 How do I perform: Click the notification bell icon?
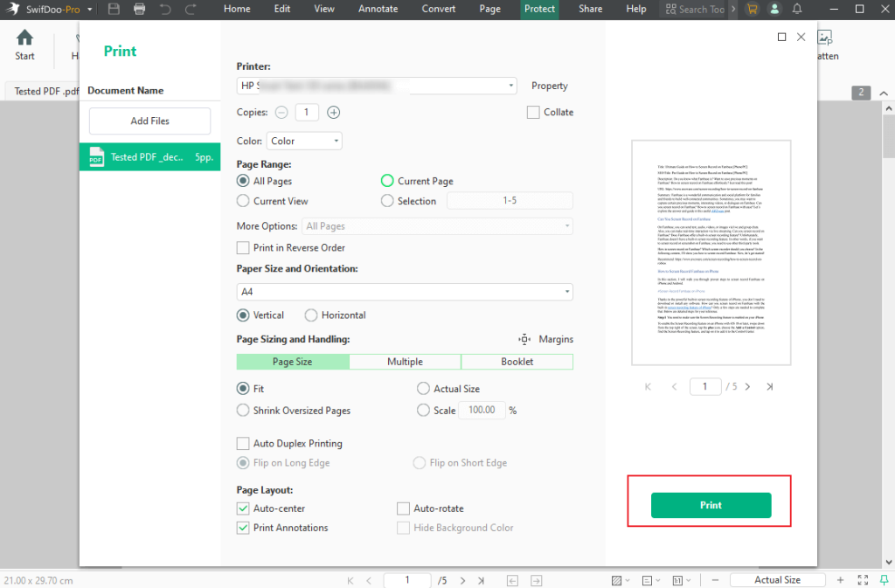(x=797, y=9)
